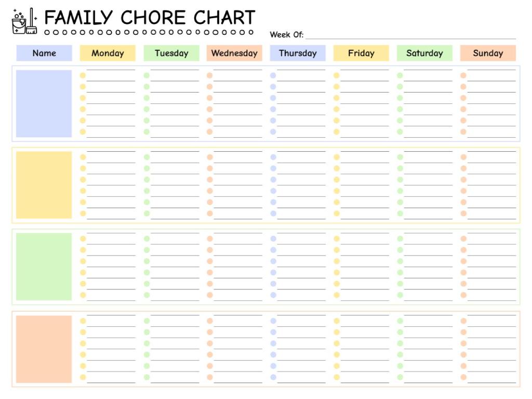532x399 pixels.
Task: Check last Sunday bullet in orange section
Action: tap(463, 377)
